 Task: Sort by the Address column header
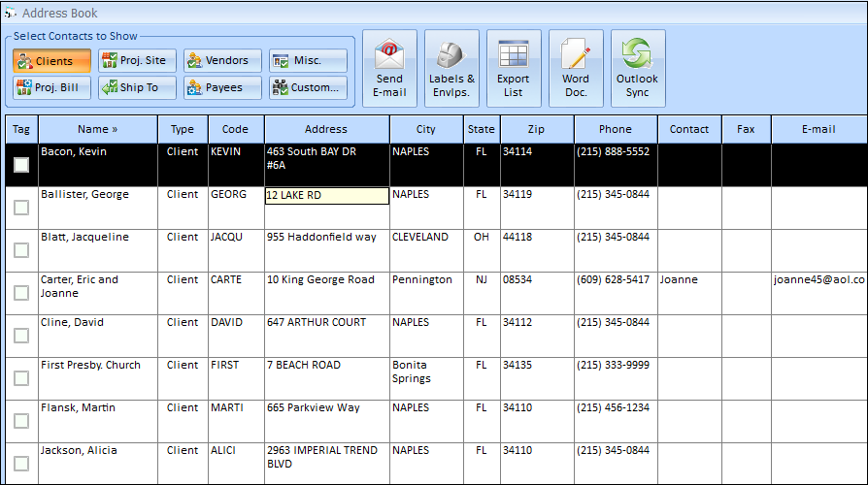click(x=326, y=129)
